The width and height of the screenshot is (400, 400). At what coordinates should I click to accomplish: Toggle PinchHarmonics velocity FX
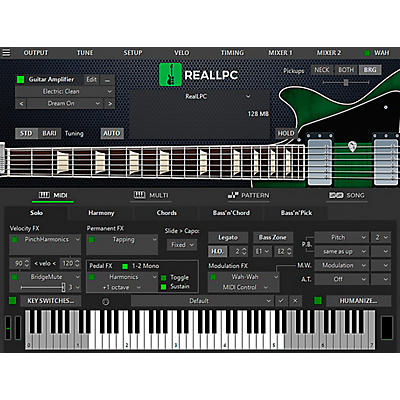pyautogui.click(x=15, y=239)
